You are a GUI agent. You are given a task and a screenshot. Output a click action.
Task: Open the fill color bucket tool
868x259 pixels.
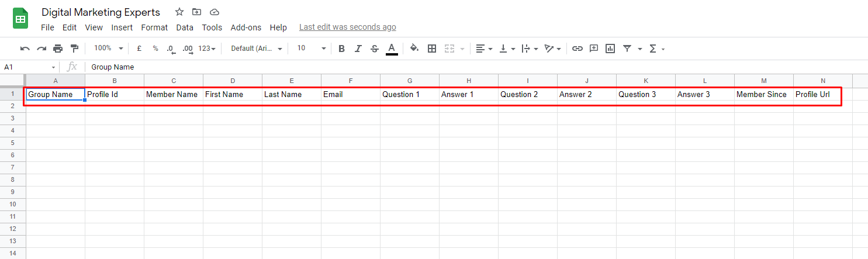click(414, 49)
